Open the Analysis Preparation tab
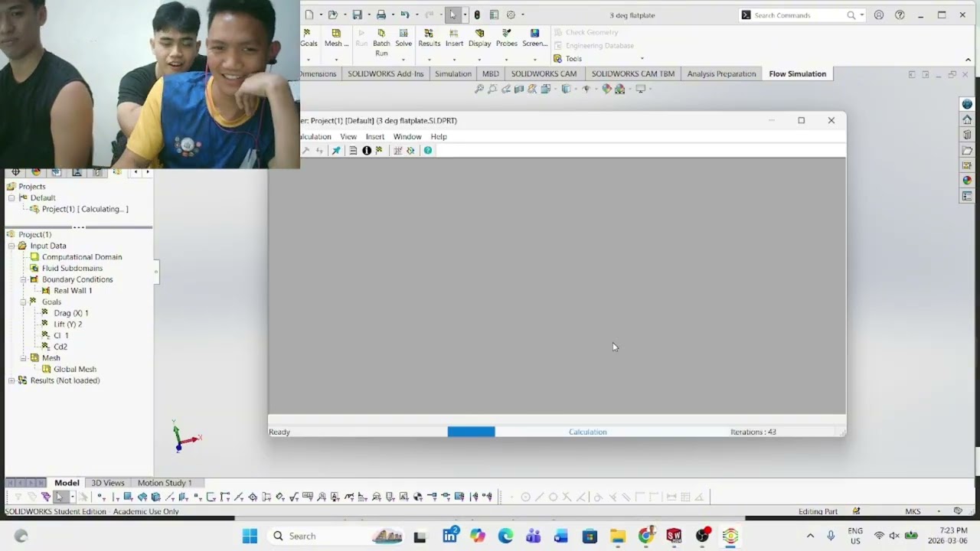 [721, 73]
